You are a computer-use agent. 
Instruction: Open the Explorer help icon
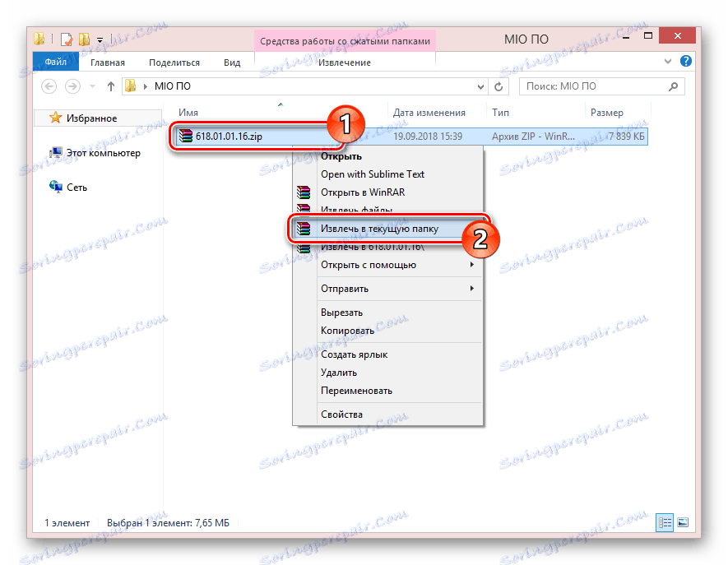686,61
